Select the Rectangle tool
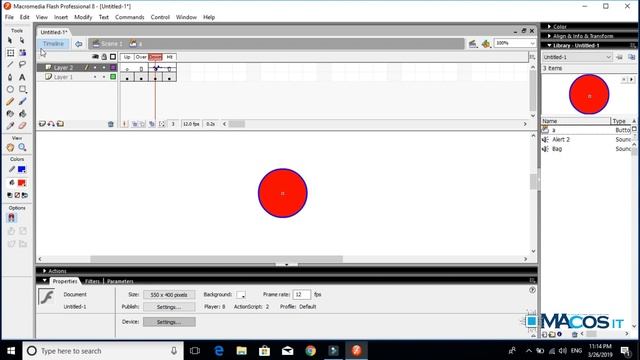This screenshot has width=640, height=360. pyautogui.click(x=22, y=89)
